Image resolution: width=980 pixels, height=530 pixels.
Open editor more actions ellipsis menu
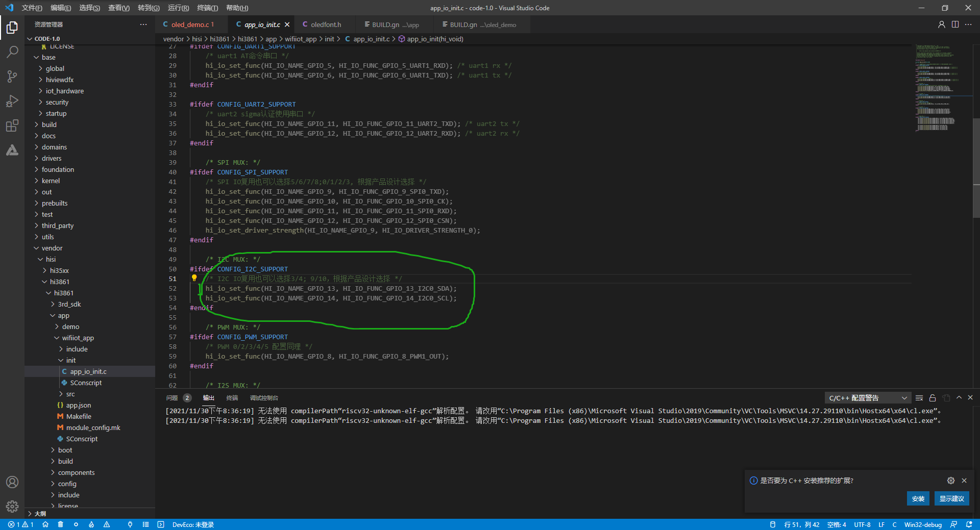tap(968, 24)
